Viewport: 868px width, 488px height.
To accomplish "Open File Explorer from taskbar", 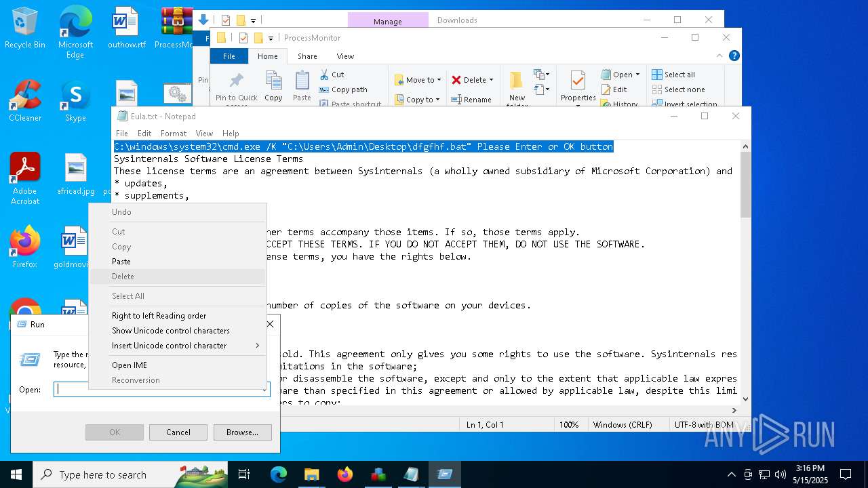I will click(x=311, y=474).
